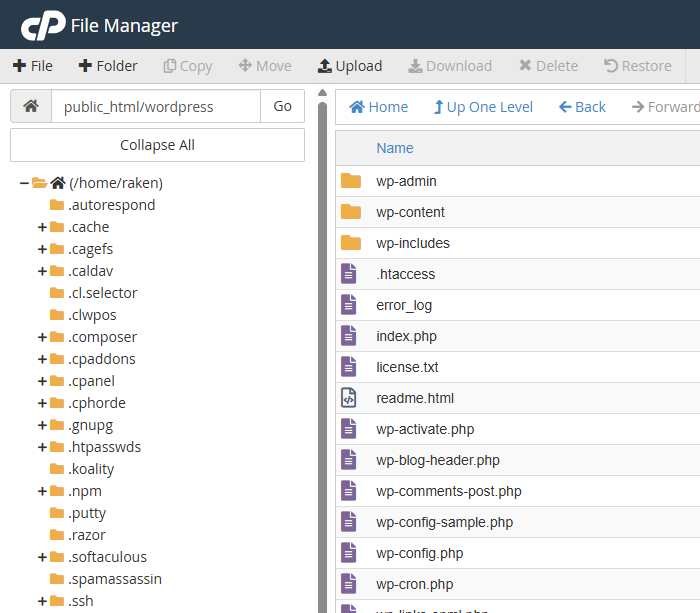Create a new folder with the Folder button
The image size is (700, 613).
click(108, 66)
